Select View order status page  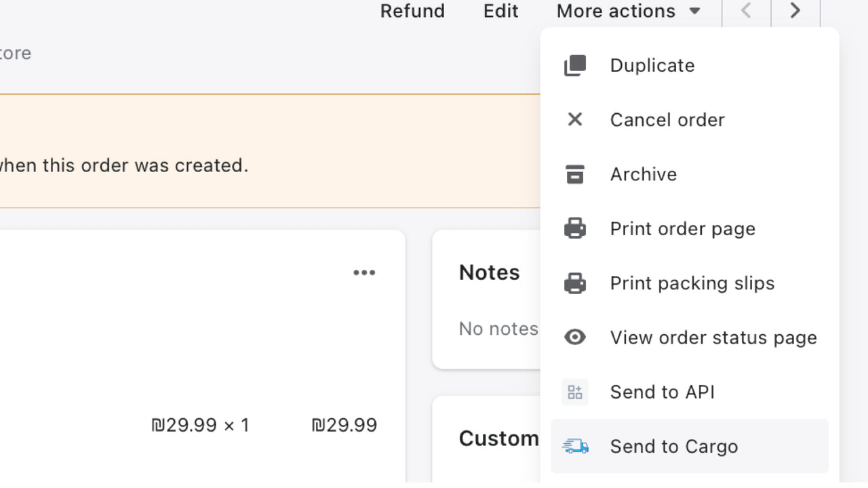click(x=713, y=337)
